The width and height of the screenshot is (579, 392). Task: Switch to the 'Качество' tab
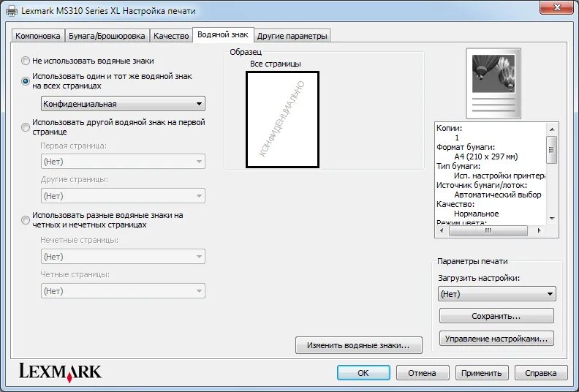pyautogui.click(x=171, y=36)
